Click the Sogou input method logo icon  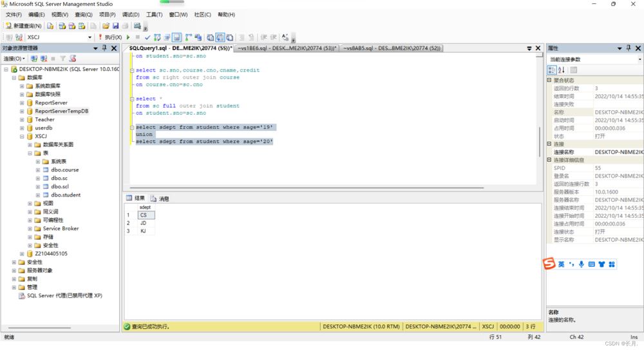coord(549,264)
